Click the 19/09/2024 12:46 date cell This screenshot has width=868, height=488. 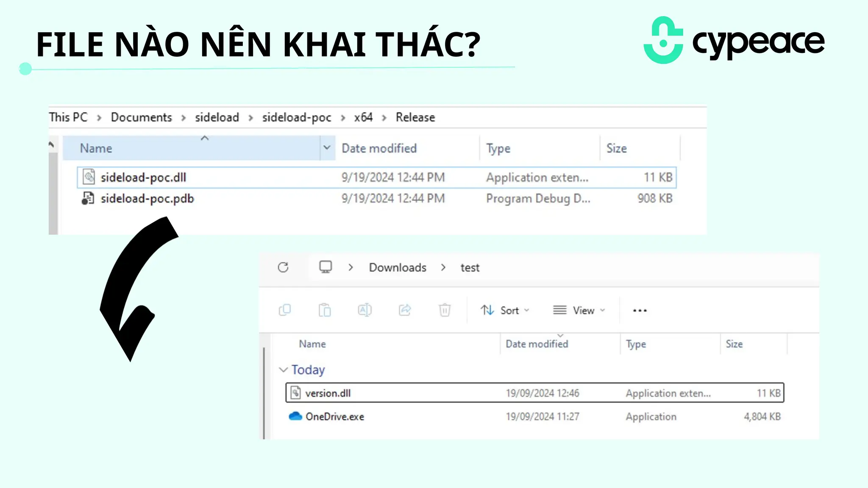[542, 393]
